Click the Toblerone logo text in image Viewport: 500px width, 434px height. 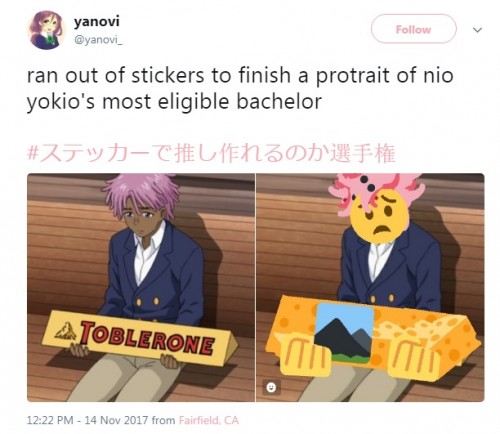147,337
